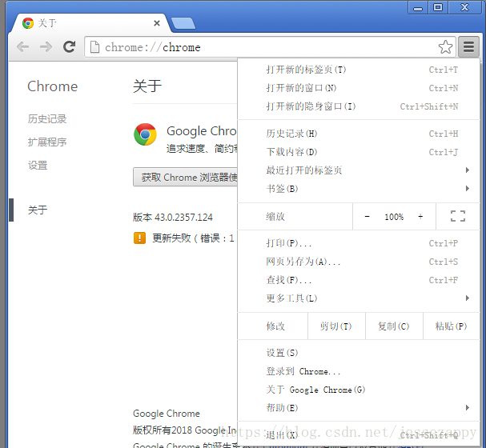Click the version text 版本 43.0.2357.124

(x=173, y=218)
